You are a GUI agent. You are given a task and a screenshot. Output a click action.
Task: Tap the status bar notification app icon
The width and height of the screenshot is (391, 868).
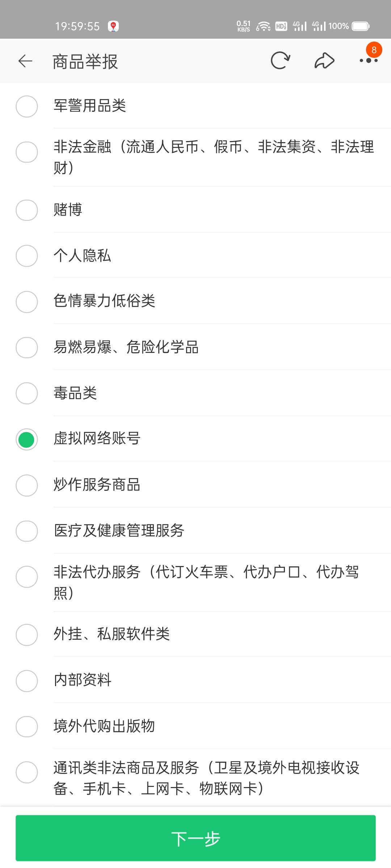click(x=113, y=26)
